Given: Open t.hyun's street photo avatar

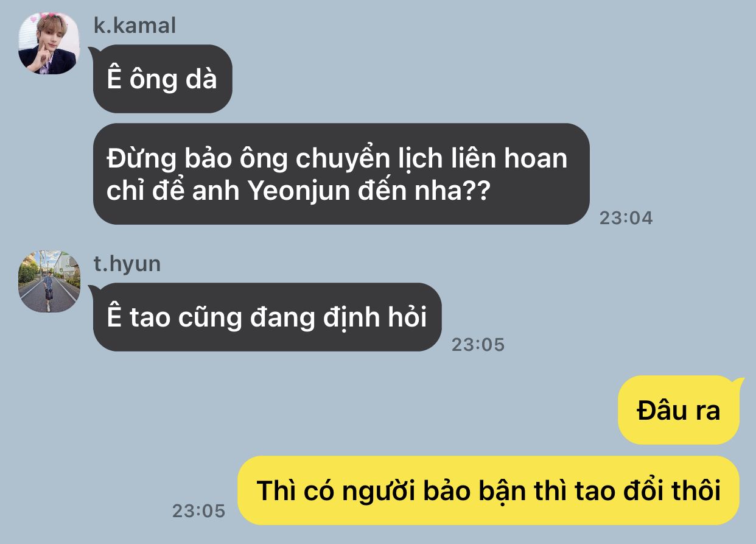Looking at the screenshot, I should point(49,281).
